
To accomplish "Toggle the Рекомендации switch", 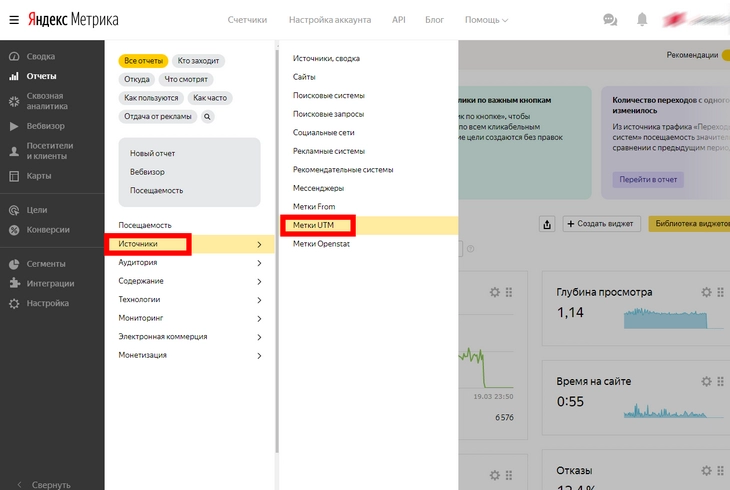I will tap(726, 55).
